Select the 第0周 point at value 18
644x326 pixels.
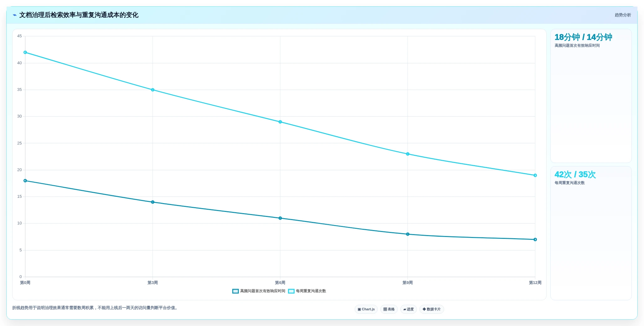tap(25, 181)
